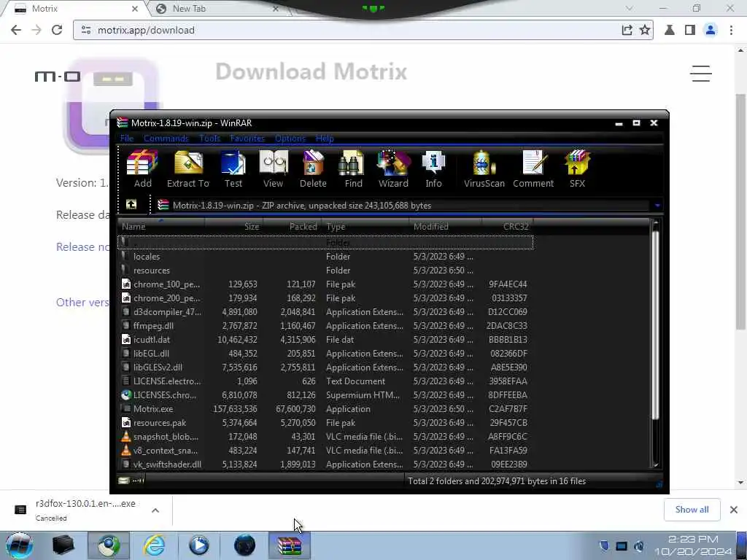Screen dimensions: 747x560
Task: Open the Options menu
Action: [x=290, y=138]
